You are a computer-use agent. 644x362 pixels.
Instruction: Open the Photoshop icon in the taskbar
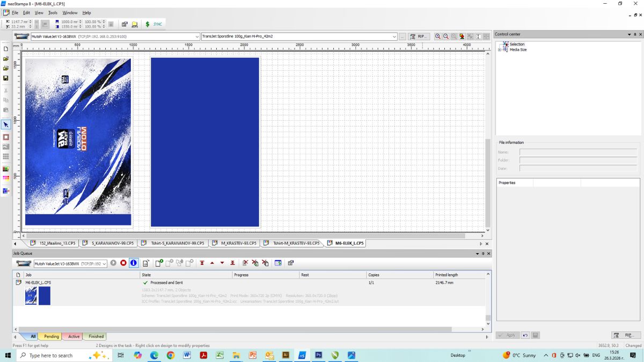tap(318, 355)
